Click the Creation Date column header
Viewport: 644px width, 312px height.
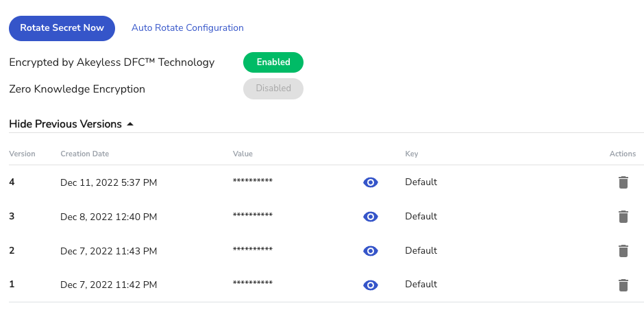pyautogui.click(x=84, y=154)
